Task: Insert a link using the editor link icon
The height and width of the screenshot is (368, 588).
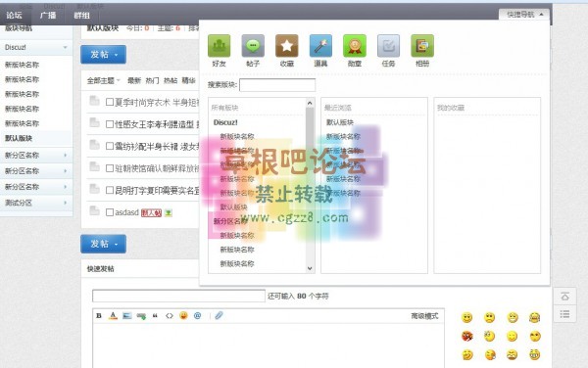Action: [141, 316]
